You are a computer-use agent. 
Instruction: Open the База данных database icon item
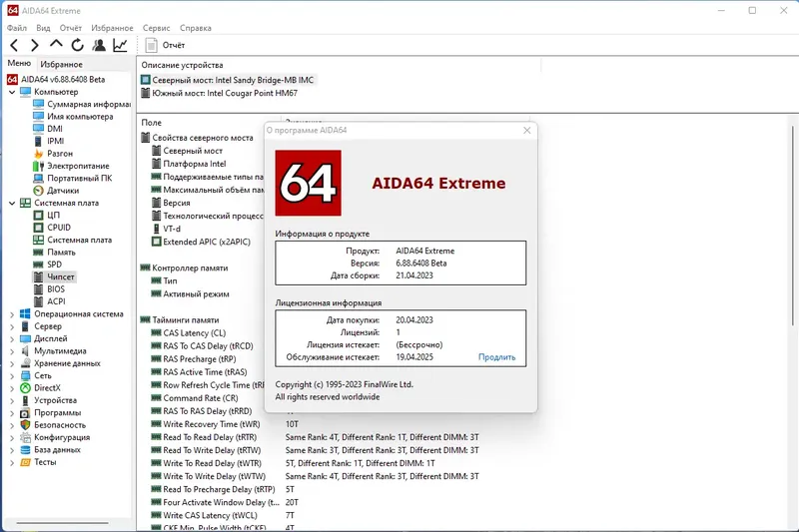pyautogui.click(x=26, y=450)
